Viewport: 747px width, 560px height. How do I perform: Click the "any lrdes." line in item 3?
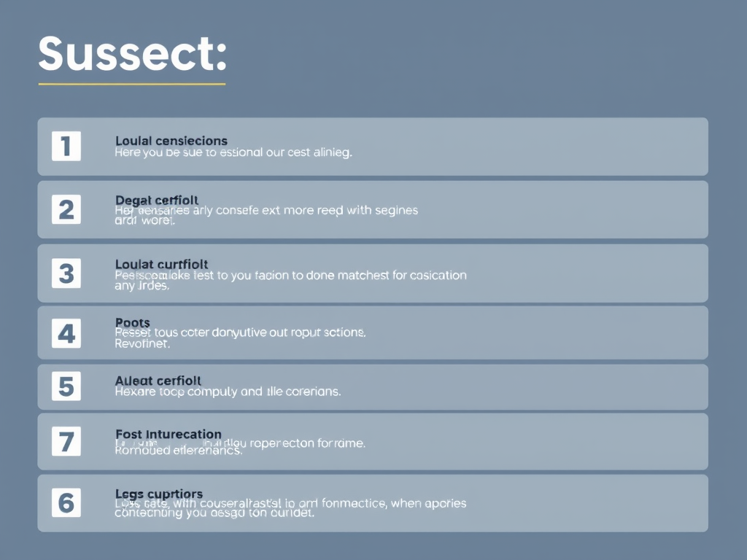[x=142, y=286]
